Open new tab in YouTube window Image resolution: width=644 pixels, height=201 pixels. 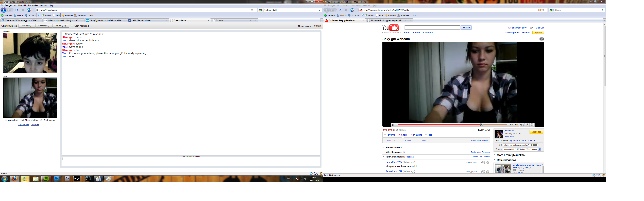(410, 21)
